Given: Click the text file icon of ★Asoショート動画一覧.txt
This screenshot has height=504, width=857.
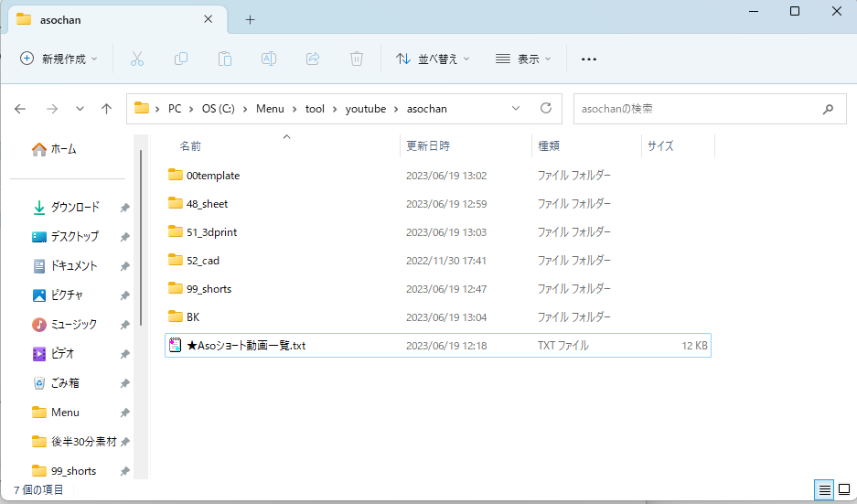Looking at the screenshot, I should [x=175, y=345].
